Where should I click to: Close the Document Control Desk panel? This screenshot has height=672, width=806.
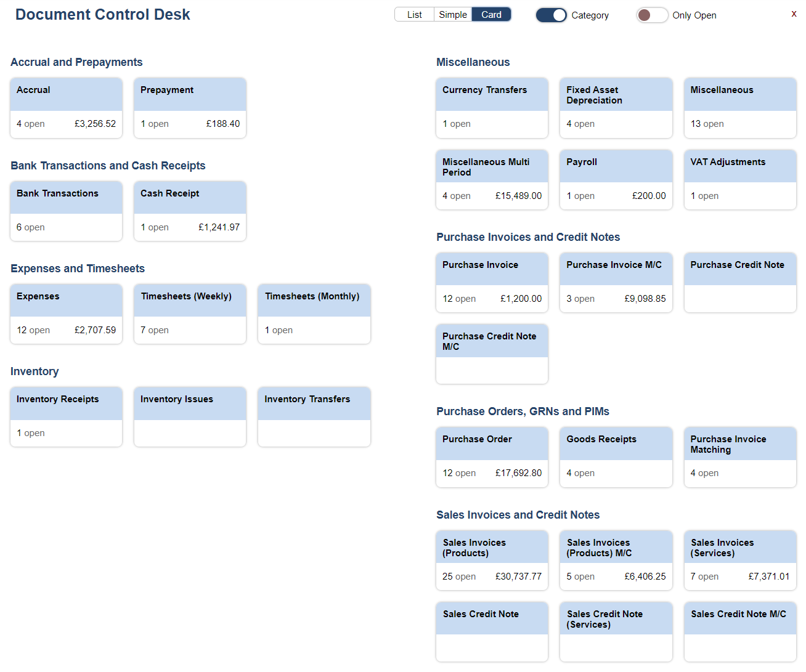[794, 14]
